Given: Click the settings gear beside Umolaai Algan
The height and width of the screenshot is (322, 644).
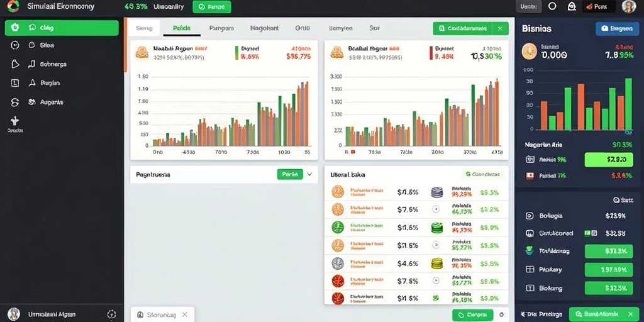Looking at the screenshot, I should (111, 314).
